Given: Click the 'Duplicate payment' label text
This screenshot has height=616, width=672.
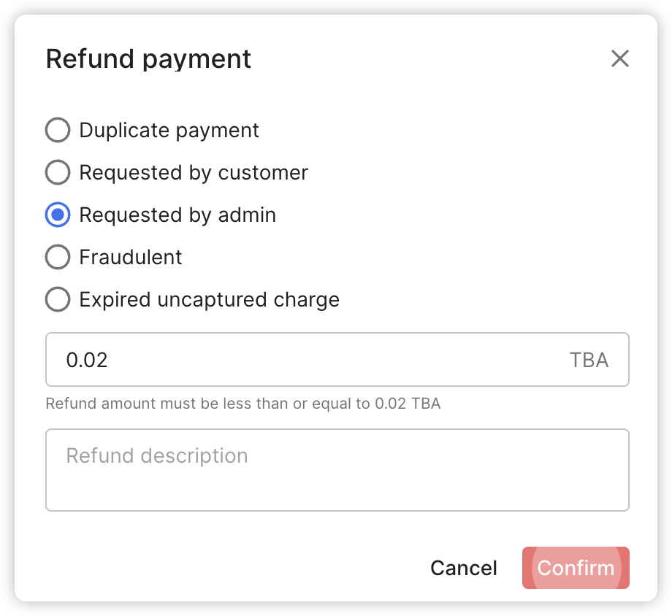Looking at the screenshot, I should pos(169,131).
